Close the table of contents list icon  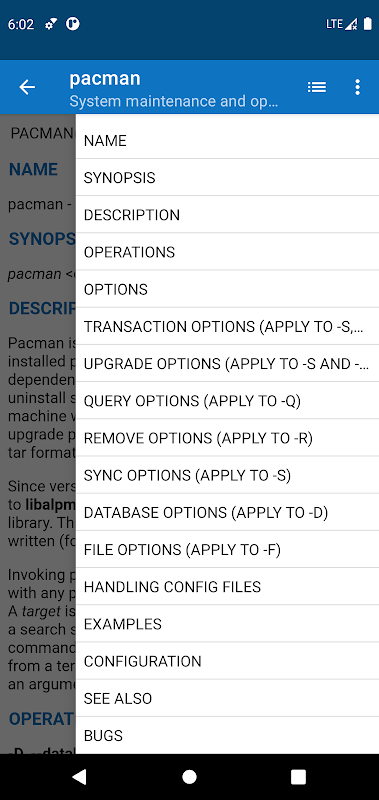pyautogui.click(x=317, y=87)
